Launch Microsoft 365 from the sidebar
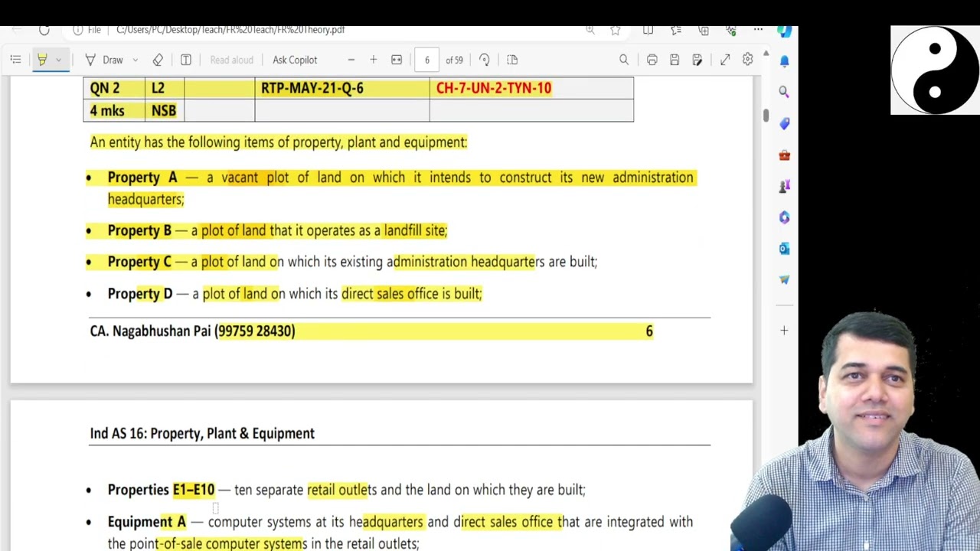This screenshot has width=980, height=551. pyautogui.click(x=784, y=217)
